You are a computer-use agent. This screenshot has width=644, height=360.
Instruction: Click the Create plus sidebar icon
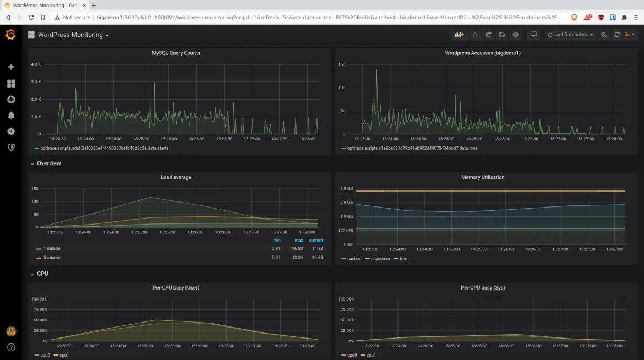point(11,67)
